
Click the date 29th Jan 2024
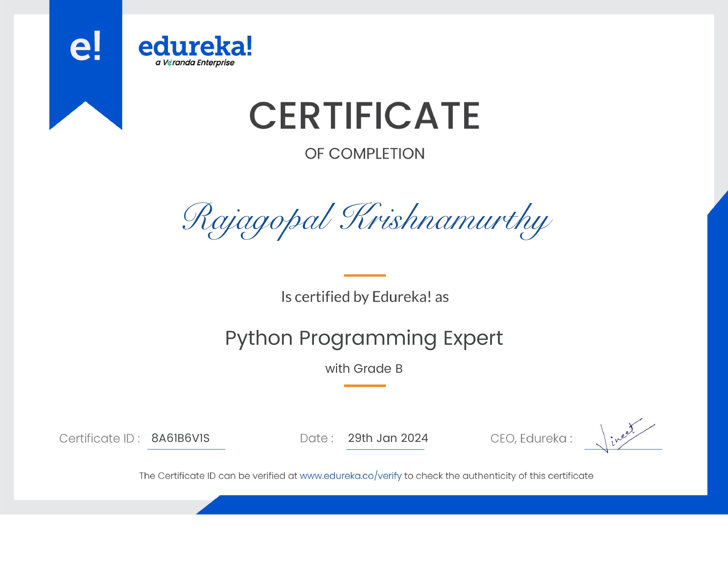(388, 438)
